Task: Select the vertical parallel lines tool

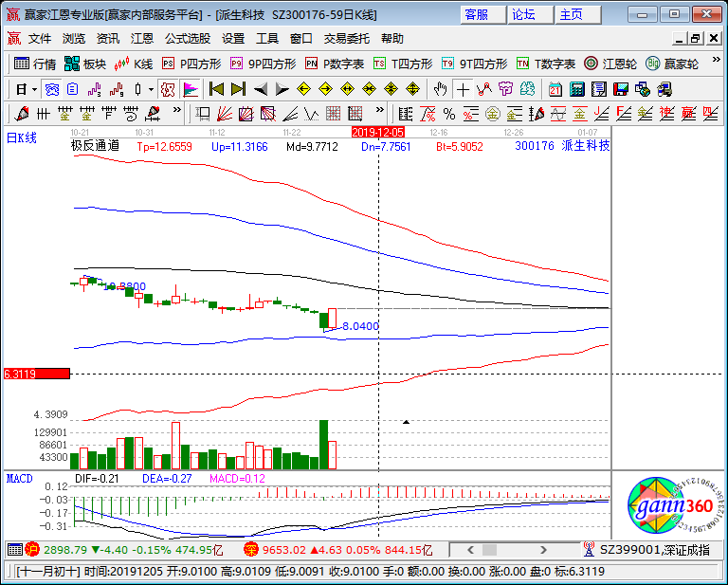Action: (44, 113)
